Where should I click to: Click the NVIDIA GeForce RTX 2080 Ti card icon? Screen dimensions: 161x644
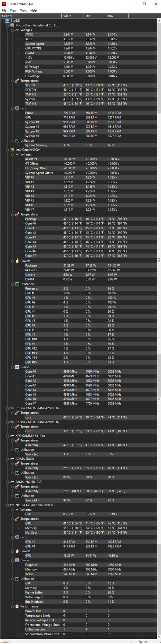click(x=12, y=505)
